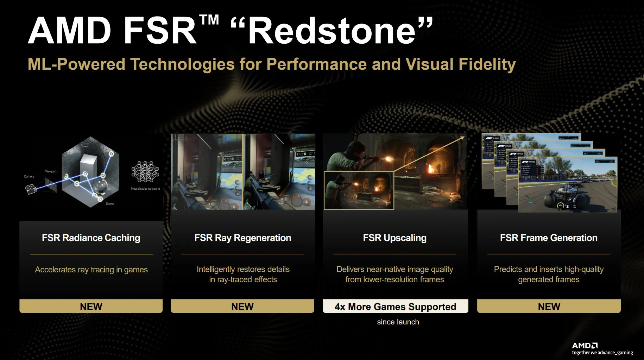Click the hexagonal scene cube illustration

click(90, 172)
